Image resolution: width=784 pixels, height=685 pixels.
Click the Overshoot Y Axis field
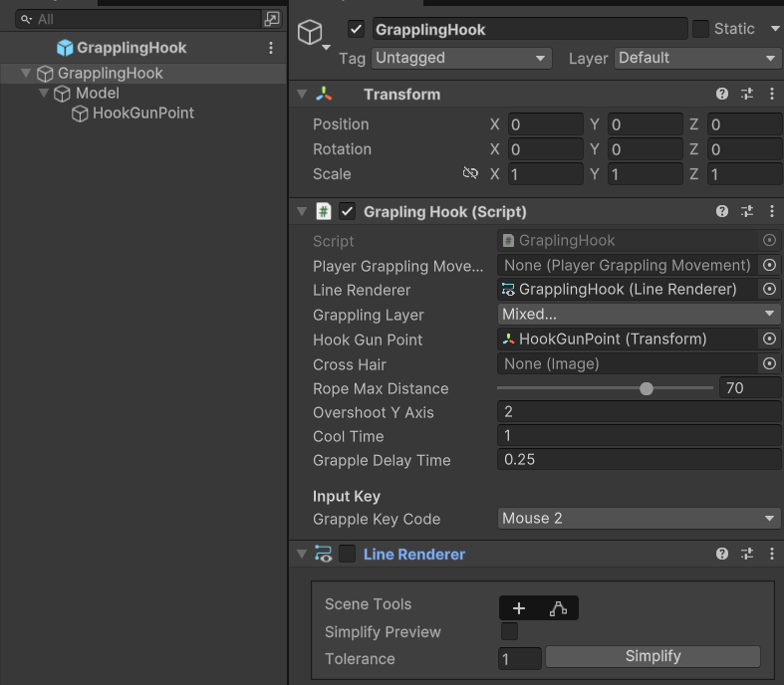pyautogui.click(x=639, y=412)
